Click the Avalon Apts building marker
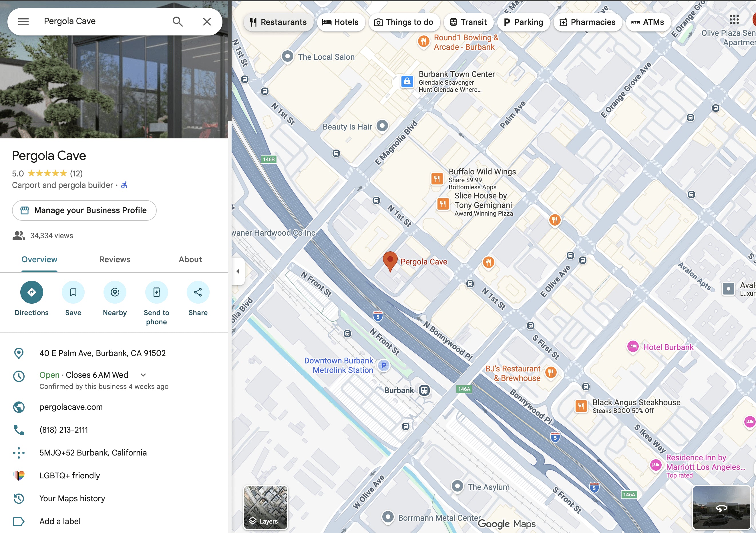Image resolution: width=756 pixels, height=533 pixels. pyautogui.click(x=728, y=289)
